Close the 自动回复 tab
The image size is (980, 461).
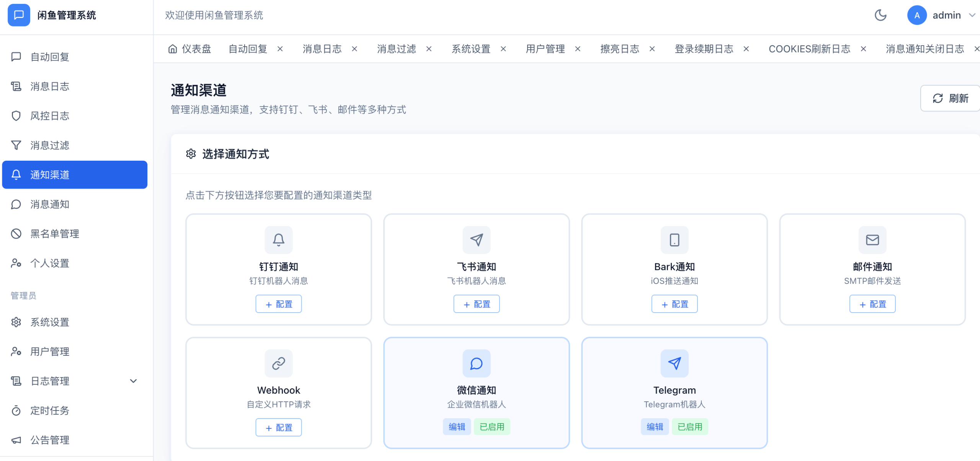pos(280,49)
